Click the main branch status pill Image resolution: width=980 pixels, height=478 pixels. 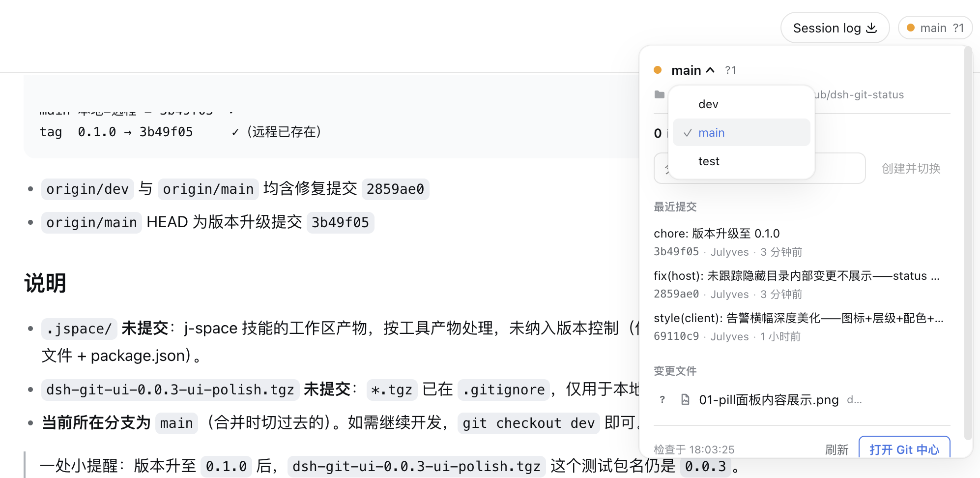pyautogui.click(x=935, y=28)
